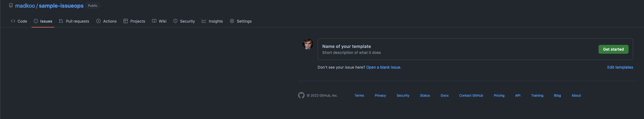Click the repository icon beside madkoo
The width and height of the screenshot is (644, 119).
tap(11, 5)
